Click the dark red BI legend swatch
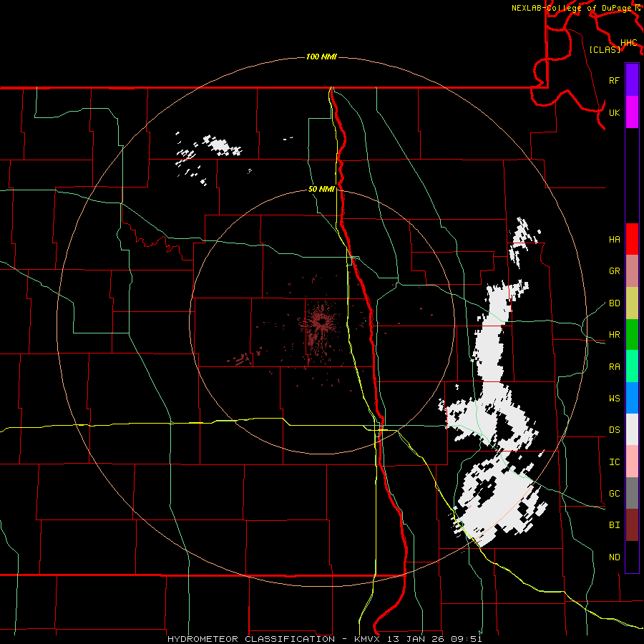Screen dimensions: 644x644 click(632, 525)
